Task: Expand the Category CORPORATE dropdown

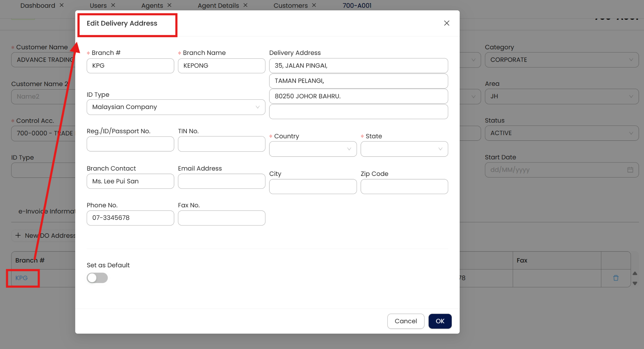Action: [562, 60]
